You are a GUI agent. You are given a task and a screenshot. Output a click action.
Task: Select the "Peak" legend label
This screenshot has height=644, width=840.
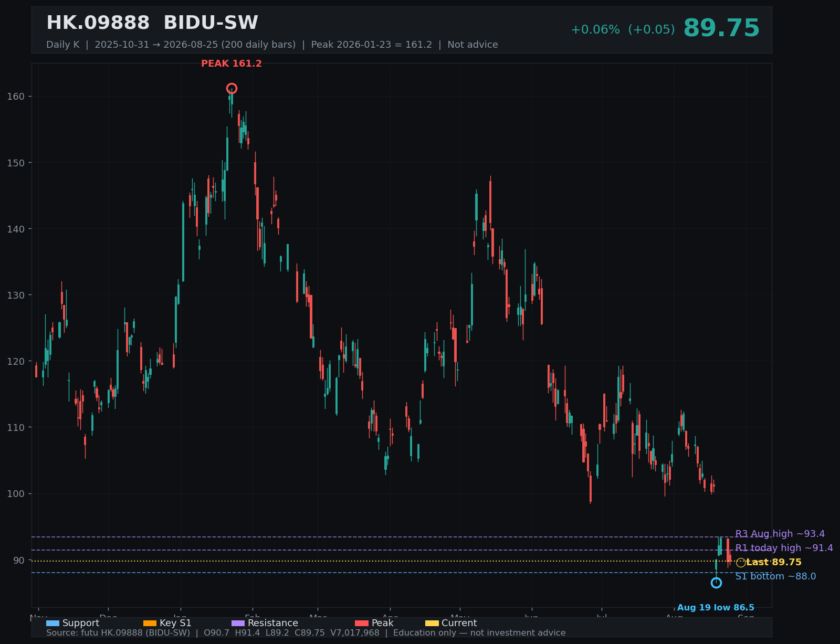[382, 623]
